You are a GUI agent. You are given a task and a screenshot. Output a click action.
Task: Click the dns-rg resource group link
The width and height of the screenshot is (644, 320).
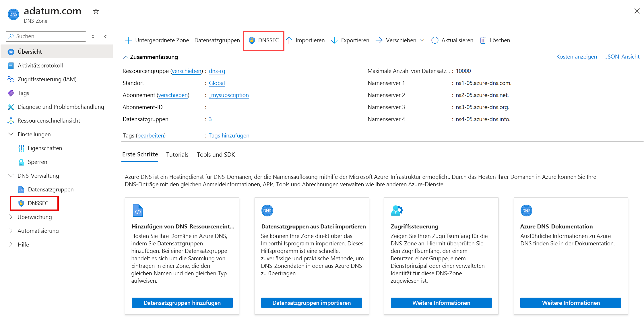(217, 71)
